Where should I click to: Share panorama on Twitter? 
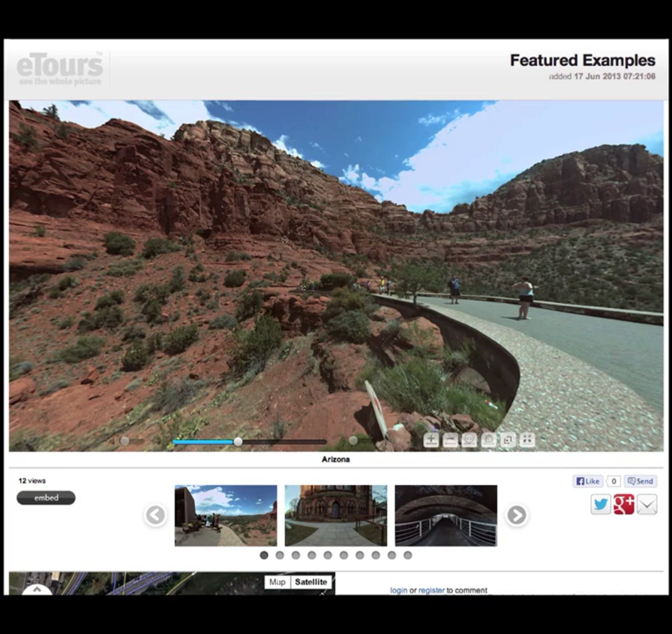point(600,504)
